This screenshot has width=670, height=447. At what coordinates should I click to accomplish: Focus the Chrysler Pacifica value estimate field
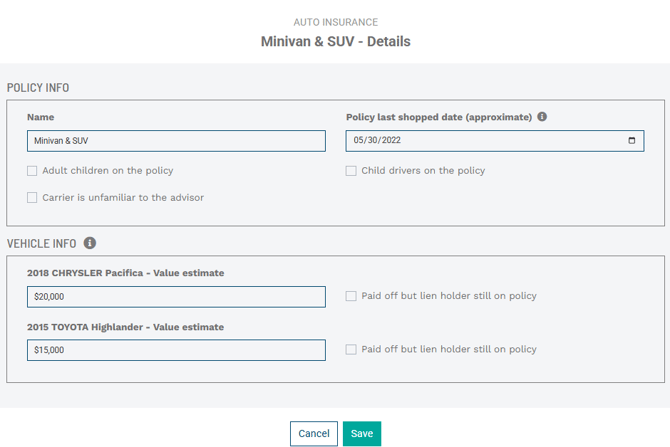(x=176, y=297)
